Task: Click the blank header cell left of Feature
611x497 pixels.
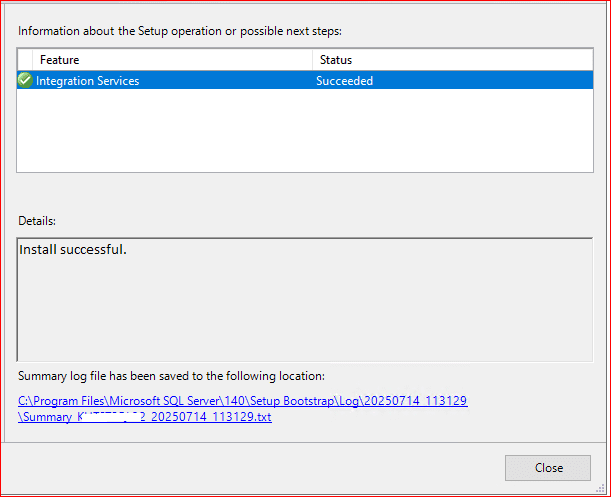Action: pos(26,60)
